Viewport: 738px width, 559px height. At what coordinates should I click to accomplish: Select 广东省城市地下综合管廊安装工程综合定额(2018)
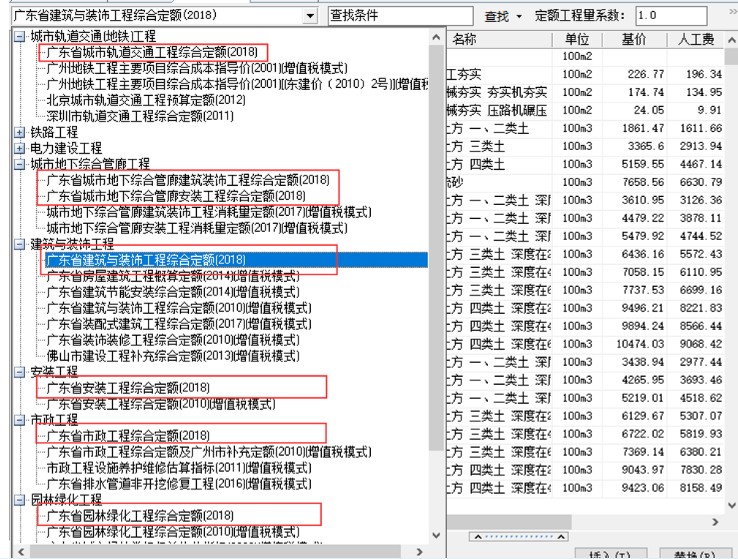176,196
